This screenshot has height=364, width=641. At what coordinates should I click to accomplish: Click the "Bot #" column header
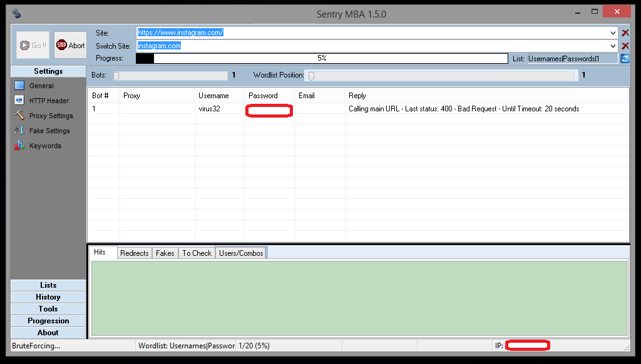tap(104, 96)
